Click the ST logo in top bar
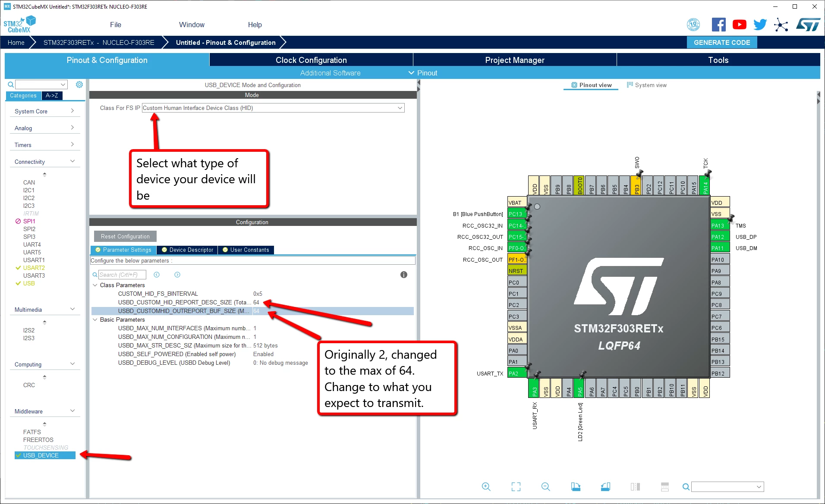 [x=808, y=25]
